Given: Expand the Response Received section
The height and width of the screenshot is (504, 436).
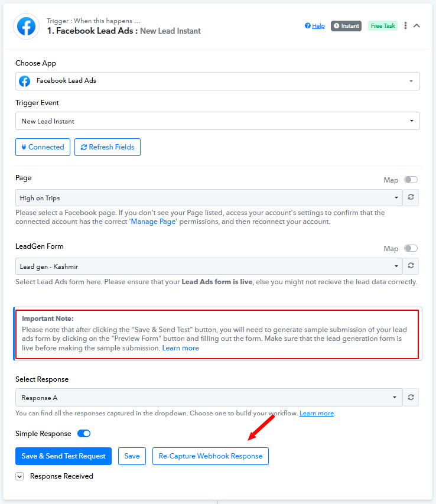Looking at the screenshot, I should (x=19, y=476).
